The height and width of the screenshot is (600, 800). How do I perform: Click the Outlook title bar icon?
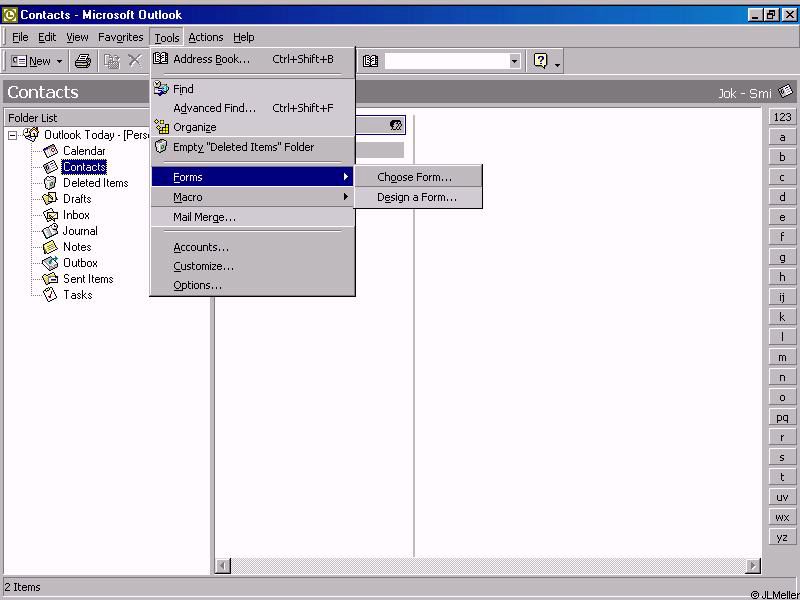tap(9, 15)
